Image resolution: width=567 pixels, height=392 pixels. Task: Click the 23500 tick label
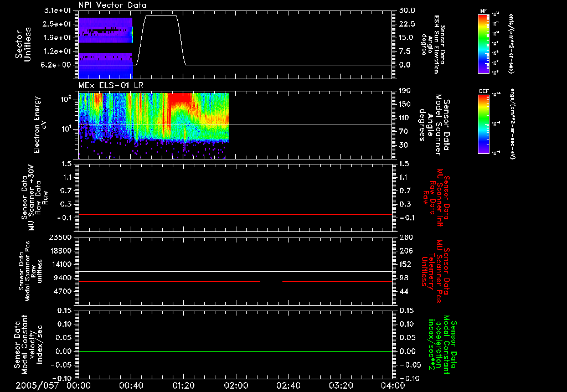tap(61, 237)
